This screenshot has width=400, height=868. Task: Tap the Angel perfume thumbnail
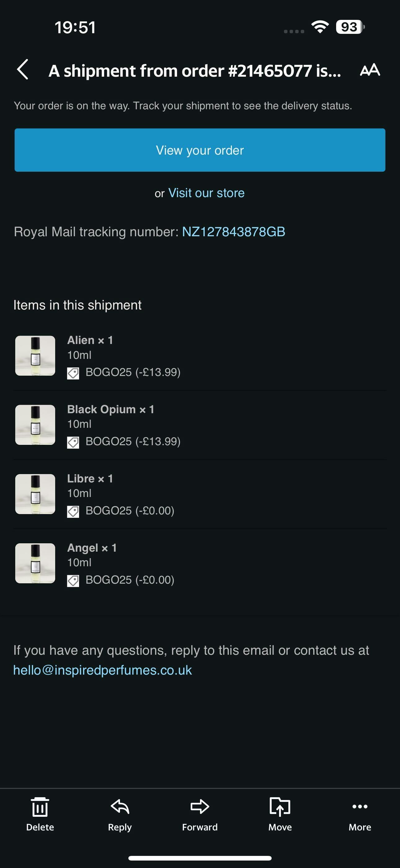[x=35, y=563]
